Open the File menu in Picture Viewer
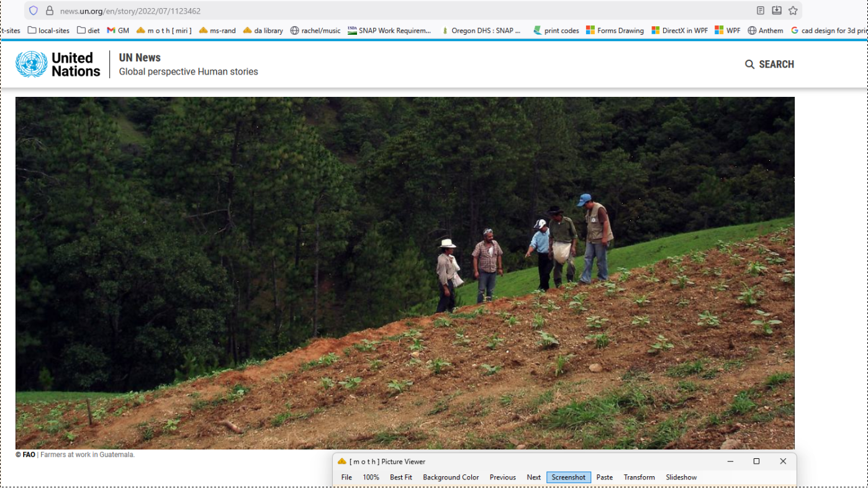This screenshot has width=868, height=488. click(x=346, y=477)
